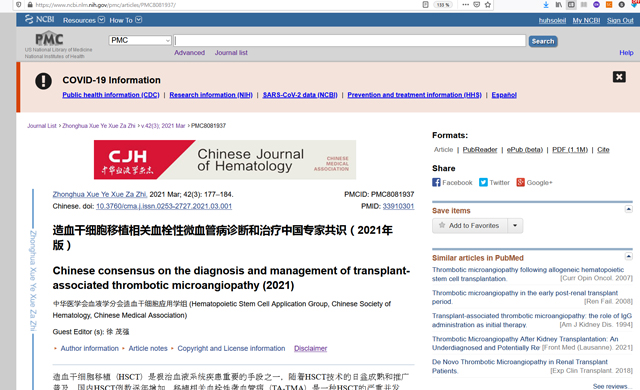Screen dimensions: 640x390
Task: Click the PMC logo
Action: pos(49,39)
